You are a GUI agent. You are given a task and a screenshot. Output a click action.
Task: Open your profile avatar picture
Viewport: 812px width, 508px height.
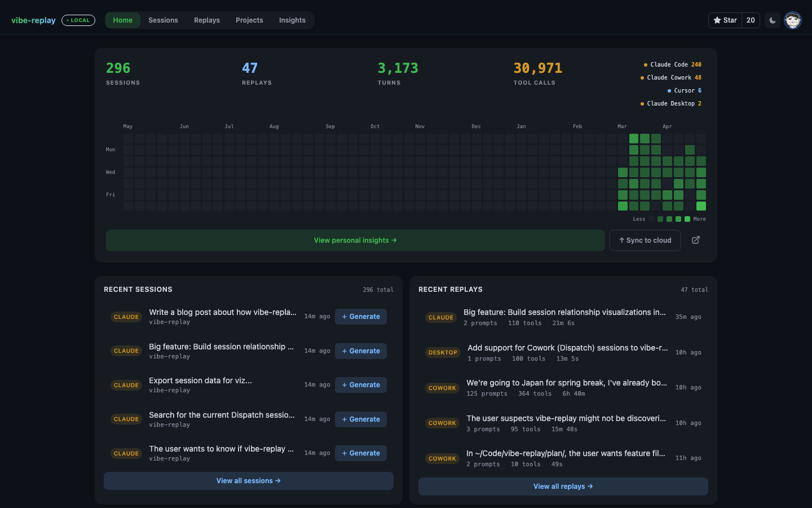[x=792, y=20]
